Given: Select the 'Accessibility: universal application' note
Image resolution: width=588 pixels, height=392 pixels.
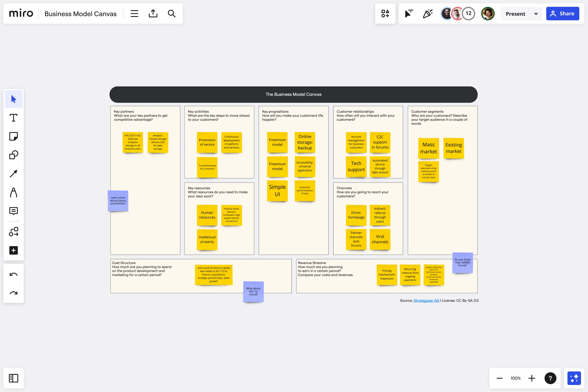Looking at the screenshot, I should click(x=305, y=166).
